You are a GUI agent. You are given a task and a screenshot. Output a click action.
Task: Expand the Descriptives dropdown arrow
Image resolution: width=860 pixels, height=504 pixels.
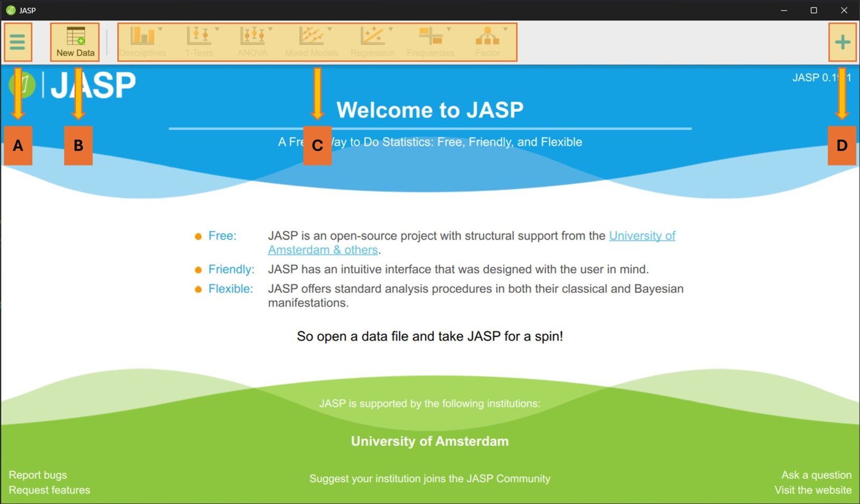coord(160,30)
